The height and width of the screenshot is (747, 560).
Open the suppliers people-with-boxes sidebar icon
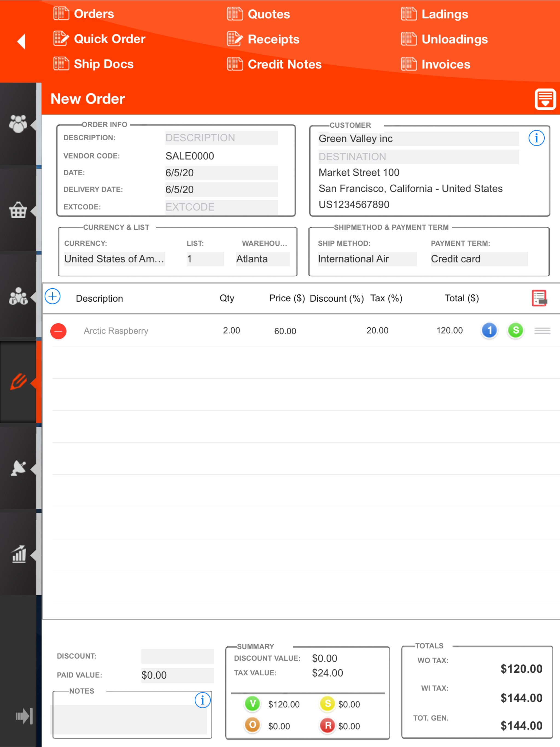click(x=18, y=296)
